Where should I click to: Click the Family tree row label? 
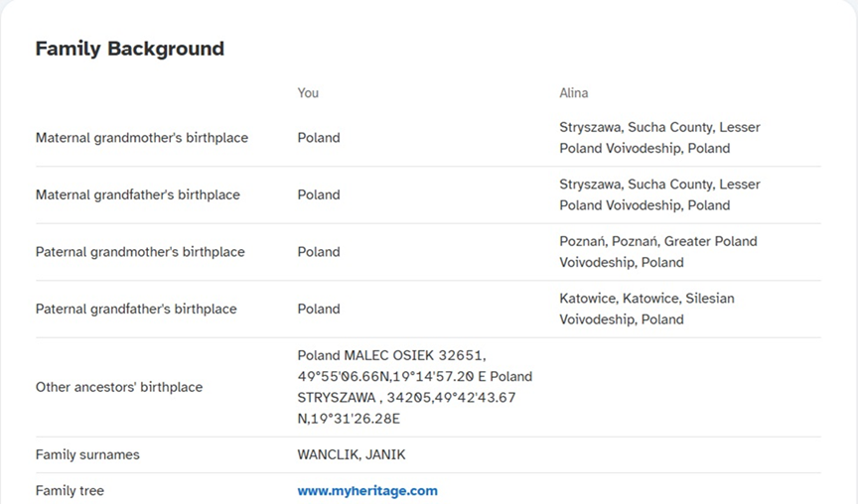70,491
